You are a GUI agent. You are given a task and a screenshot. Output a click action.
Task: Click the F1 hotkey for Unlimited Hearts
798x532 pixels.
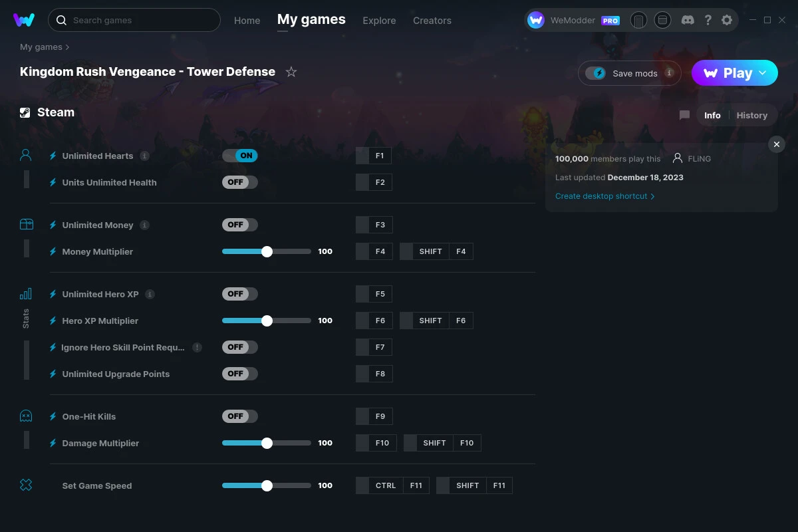(374, 156)
